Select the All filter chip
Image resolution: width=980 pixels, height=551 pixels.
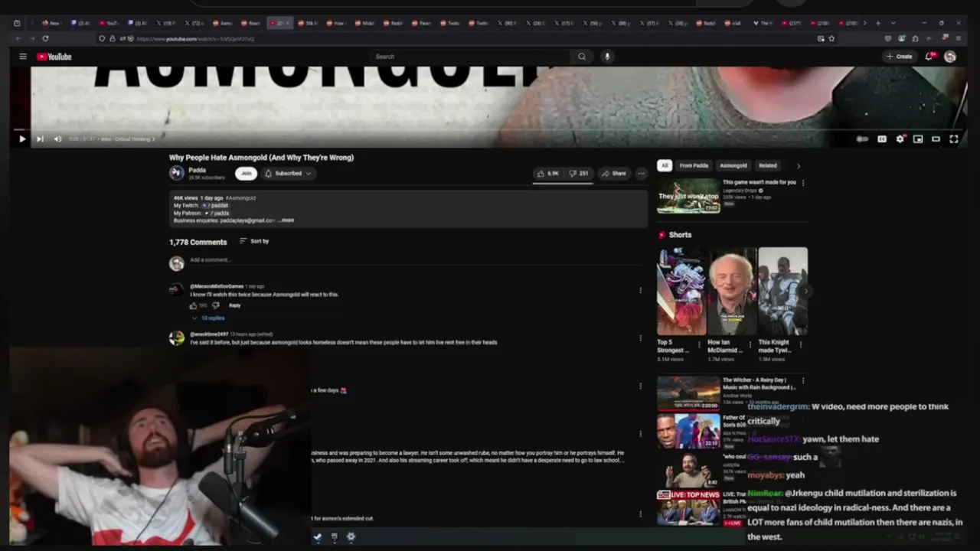(665, 165)
